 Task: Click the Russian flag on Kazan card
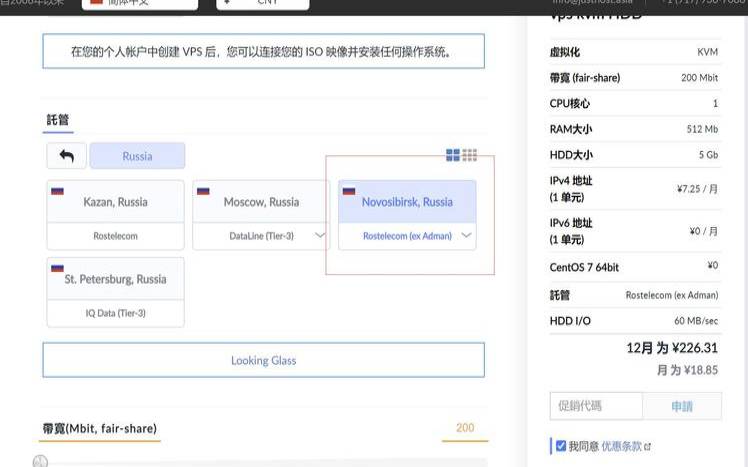(x=57, y=191)
